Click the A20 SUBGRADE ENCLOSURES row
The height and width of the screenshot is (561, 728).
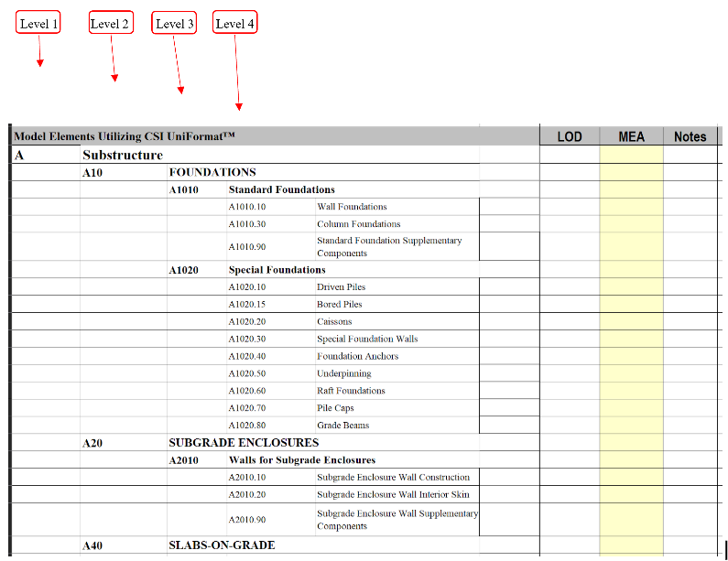(x=244, y=443)
